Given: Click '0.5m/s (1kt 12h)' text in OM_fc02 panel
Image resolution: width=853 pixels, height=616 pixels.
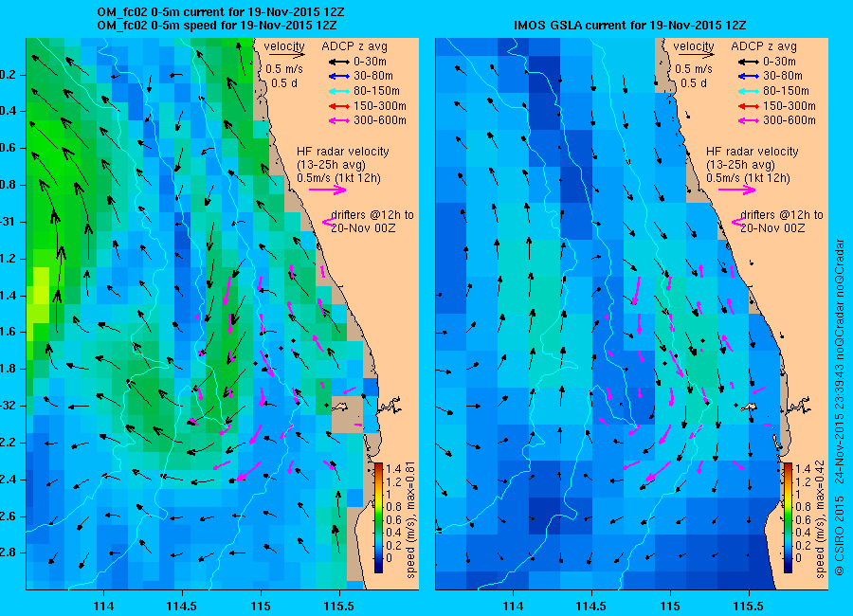Looking at the screenshot, I should [338, 178].
